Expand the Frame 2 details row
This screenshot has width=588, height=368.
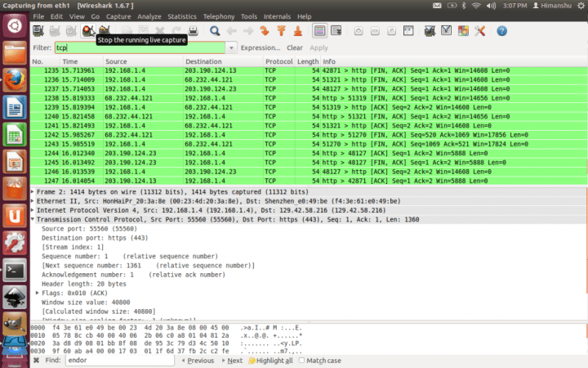33,191
